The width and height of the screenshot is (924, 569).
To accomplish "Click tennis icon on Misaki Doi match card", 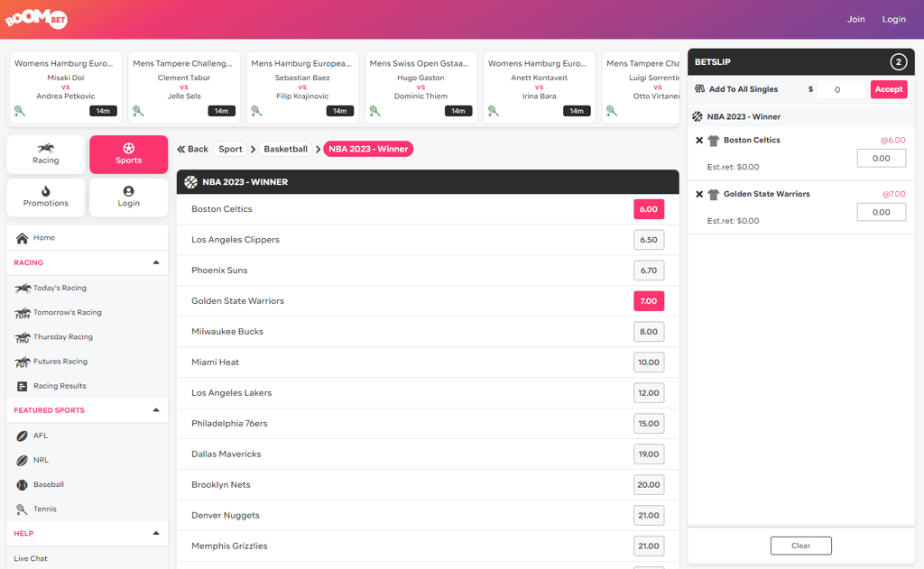I will pos(20,111).
